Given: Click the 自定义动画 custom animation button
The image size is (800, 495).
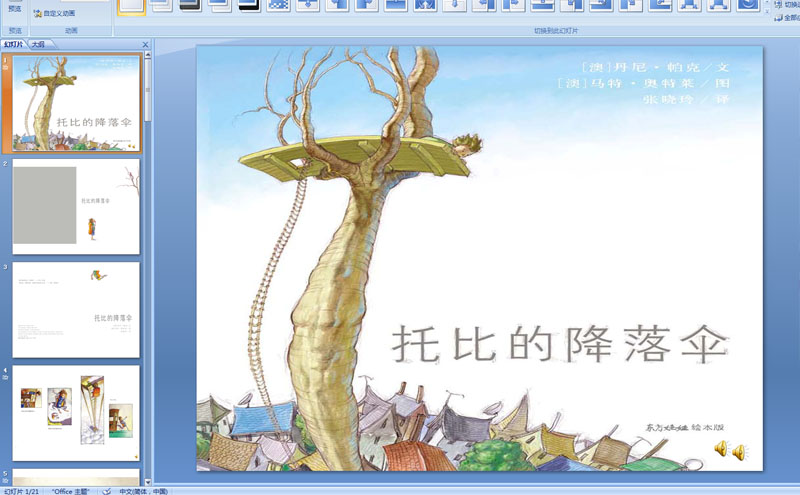Looking at the screenshot, I should (x=54, y=13).
